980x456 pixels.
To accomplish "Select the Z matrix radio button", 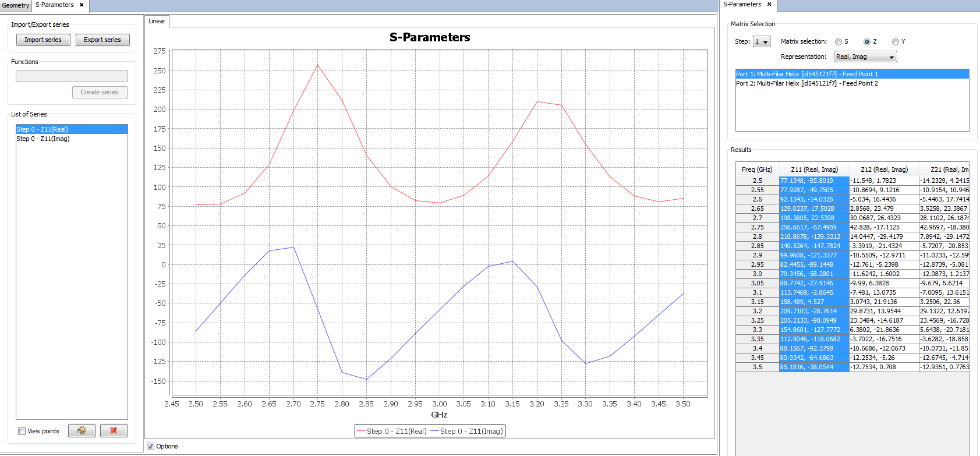I will 867,42.
